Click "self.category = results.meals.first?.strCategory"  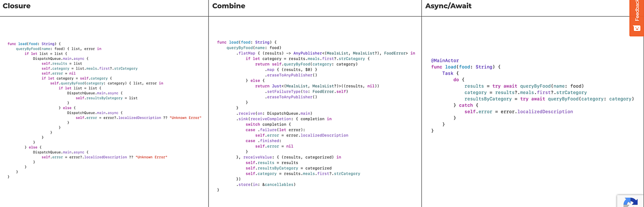pyautogui.click(x=303, y=173)
